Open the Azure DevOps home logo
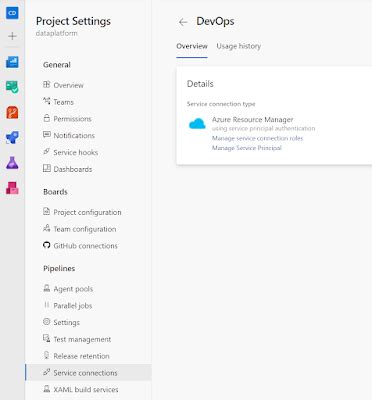This screenshot has height=400, width=372. click(12, 13)
